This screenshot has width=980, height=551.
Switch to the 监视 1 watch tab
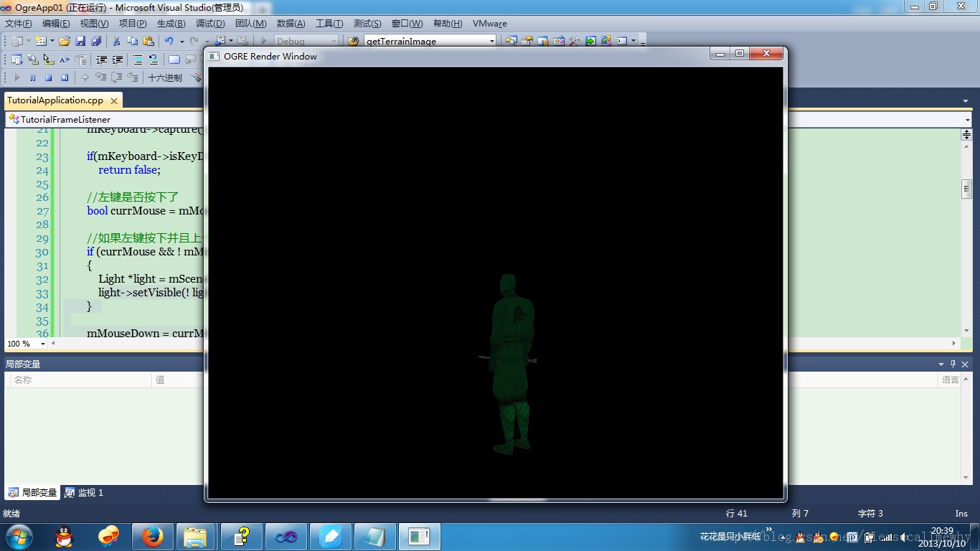[x=85, y=493]
